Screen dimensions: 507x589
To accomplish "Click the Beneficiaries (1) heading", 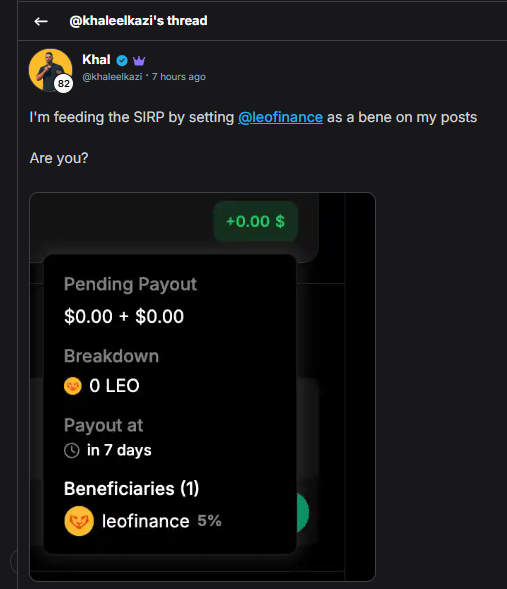I will (x=131, y=488).
